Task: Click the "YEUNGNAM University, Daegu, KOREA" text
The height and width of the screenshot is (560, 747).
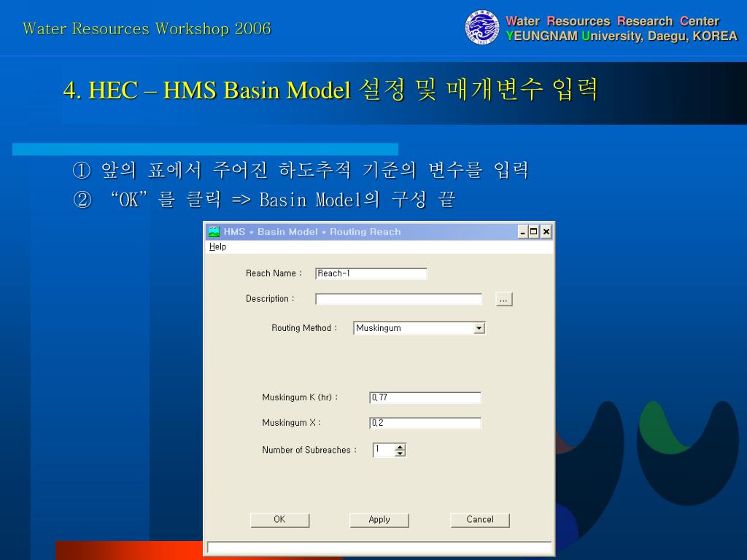Action: click(622, 36)
